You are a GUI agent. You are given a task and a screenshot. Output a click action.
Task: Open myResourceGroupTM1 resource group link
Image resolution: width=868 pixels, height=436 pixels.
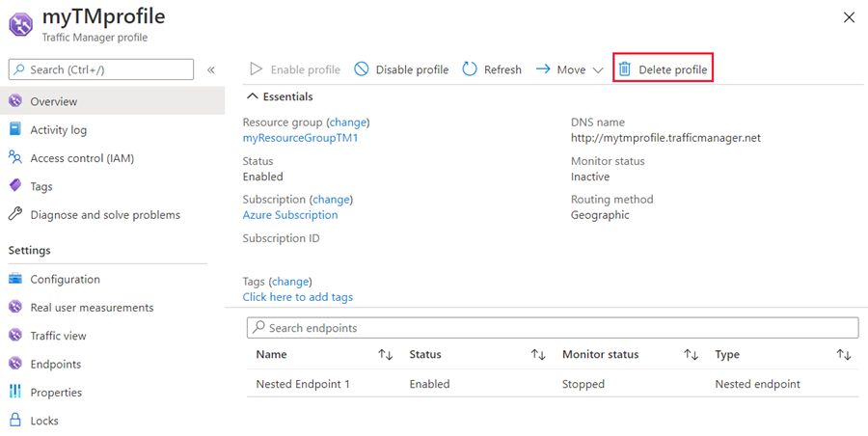click(300, 138)
